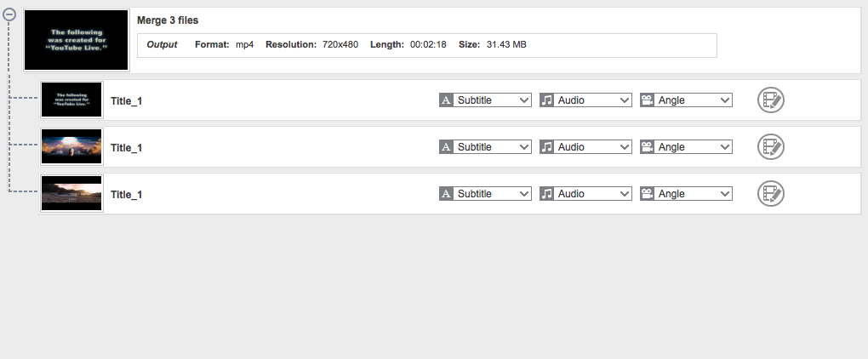Click first Title_1 YouTube Live thumbnail
Image resolution: width=868 pixels, height=359 pixels.
point(71,100)
